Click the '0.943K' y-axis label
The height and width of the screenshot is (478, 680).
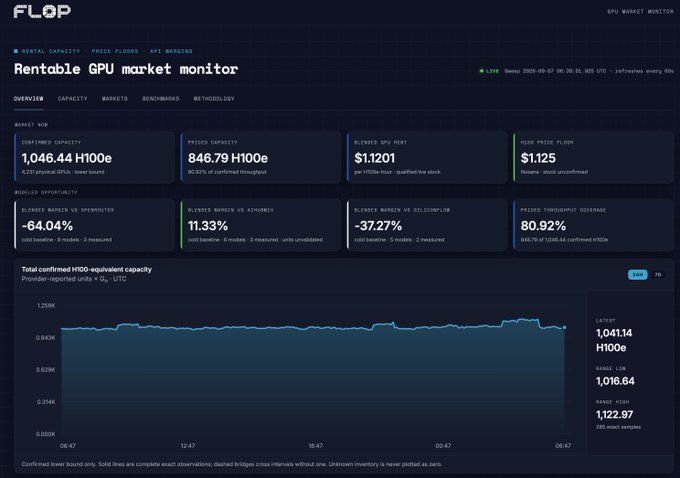click(46, 337)
